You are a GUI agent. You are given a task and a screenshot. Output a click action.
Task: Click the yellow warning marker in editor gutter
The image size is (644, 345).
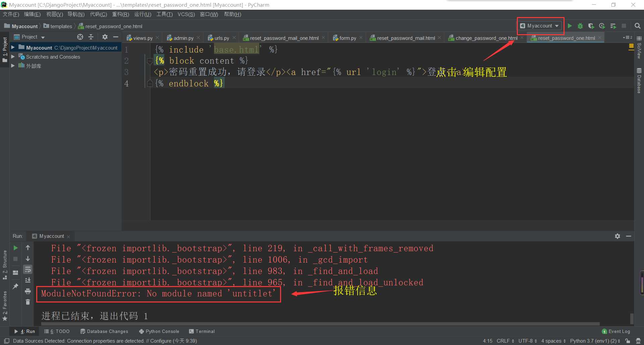pos(631,46)
